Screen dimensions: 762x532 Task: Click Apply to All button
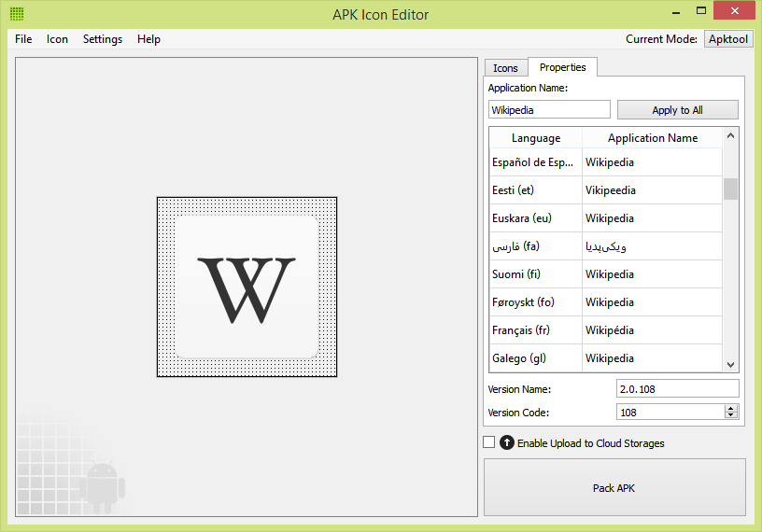coord(677,110)
